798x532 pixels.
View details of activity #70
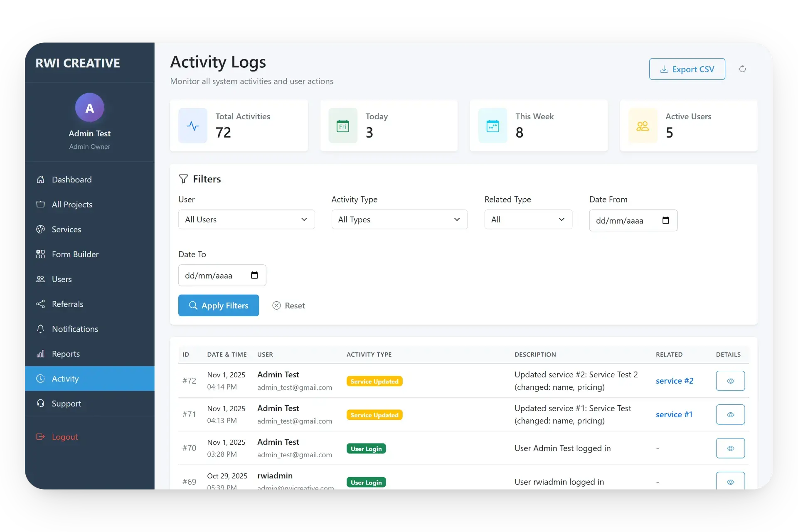730,448
